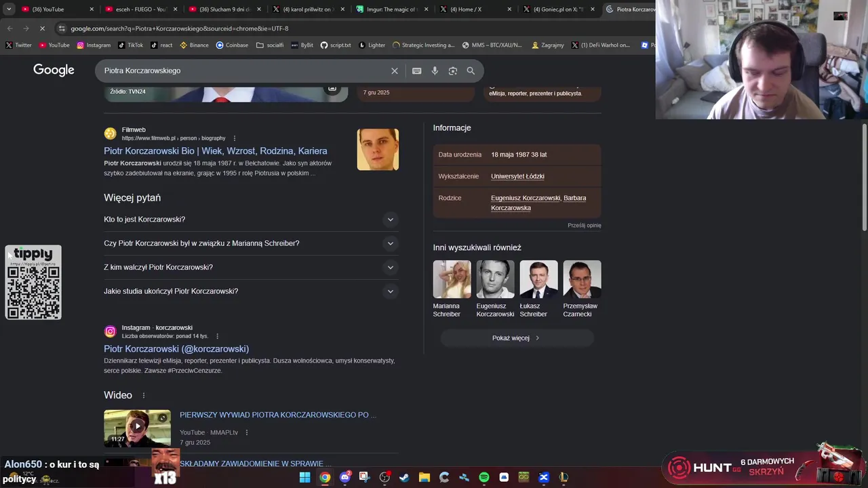Viewport: 868px width, 488px height.
Task: Open the Wideo section three-dot menu
Action: (x=143, y=395)
